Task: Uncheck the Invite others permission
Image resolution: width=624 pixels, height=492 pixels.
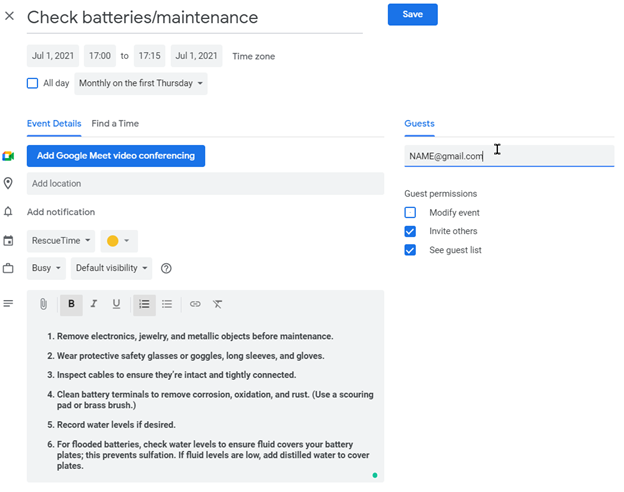Action: (410, 231)
